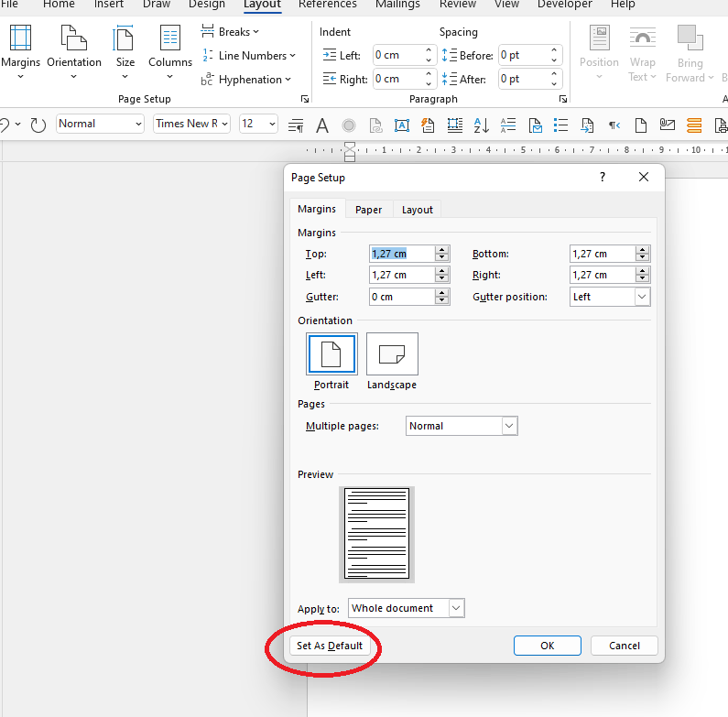Open the Page Setup dialog launcher
This screenshot has width=728, height=717.
coord(305,99)
